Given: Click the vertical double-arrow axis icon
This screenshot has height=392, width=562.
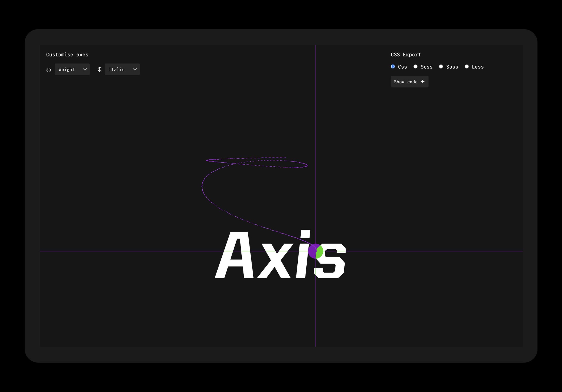Looking at the screenshot, I should point(99,69).
